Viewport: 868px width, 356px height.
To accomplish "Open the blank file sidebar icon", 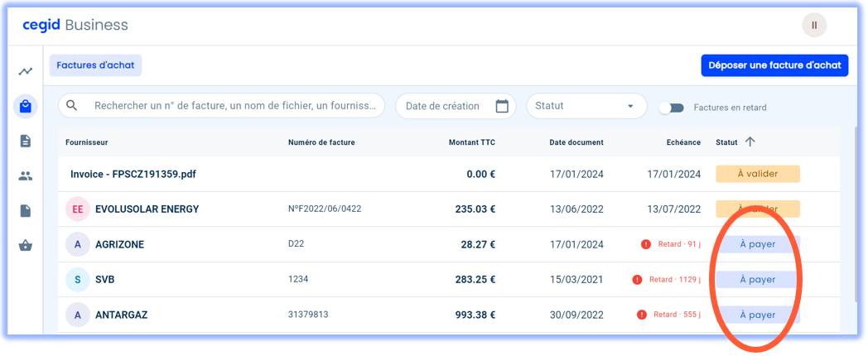I will click(26, 211).
